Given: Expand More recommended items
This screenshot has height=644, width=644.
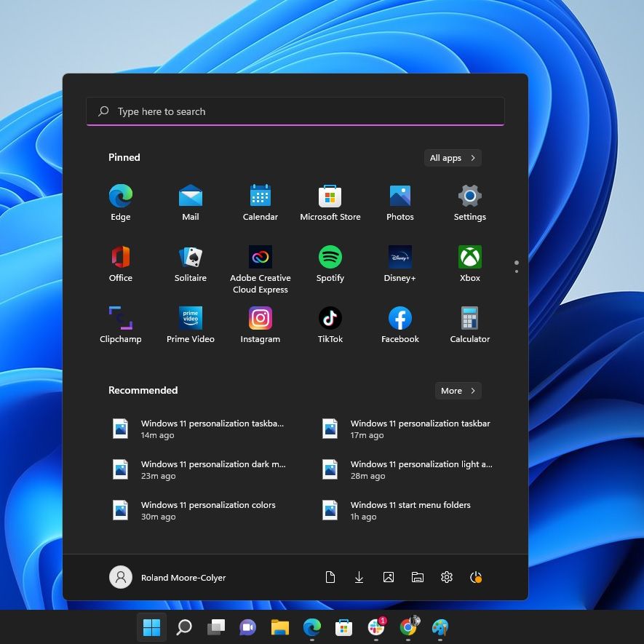Looking at the screenshot, I should click(458, 391).
